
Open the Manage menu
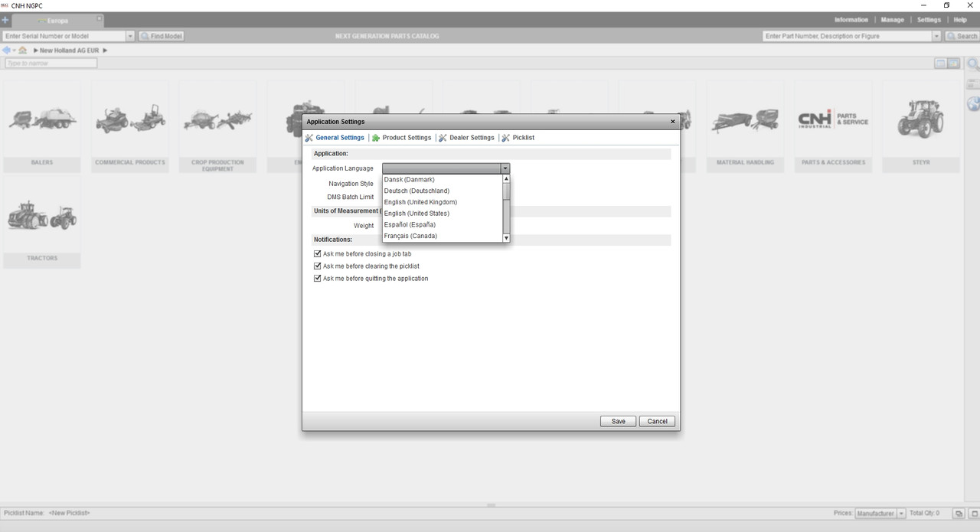[x=893, y=20]
